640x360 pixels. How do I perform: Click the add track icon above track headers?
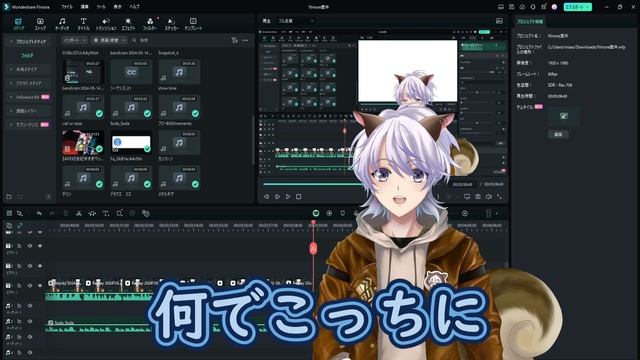pos(9,225)
